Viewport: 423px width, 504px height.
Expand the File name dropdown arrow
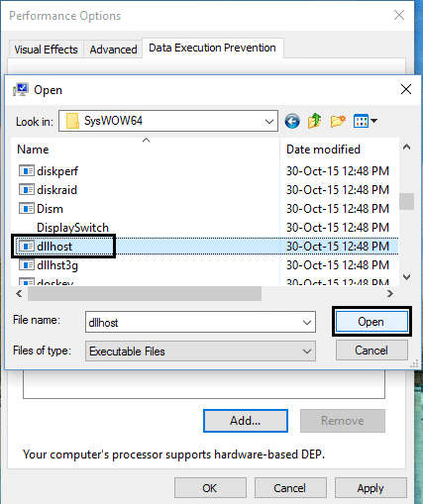[307, 322]
